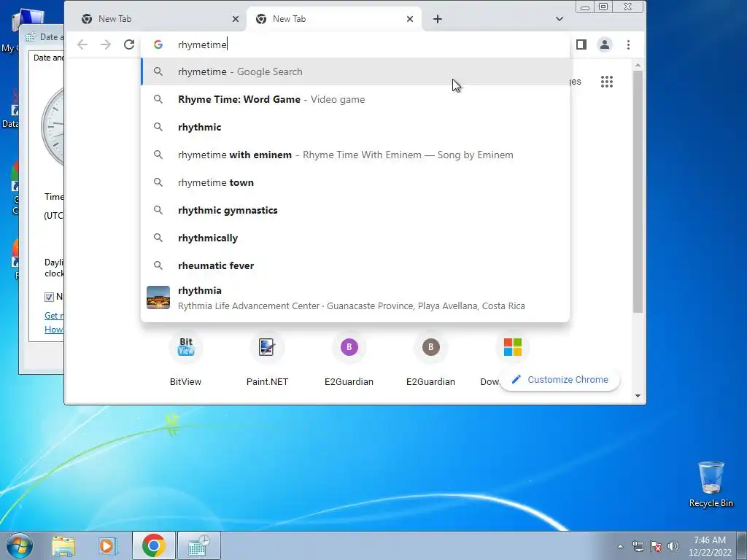The image size is (747, 560).
Task: Show hidden tray icons arrow
Action: click(620, 546)
